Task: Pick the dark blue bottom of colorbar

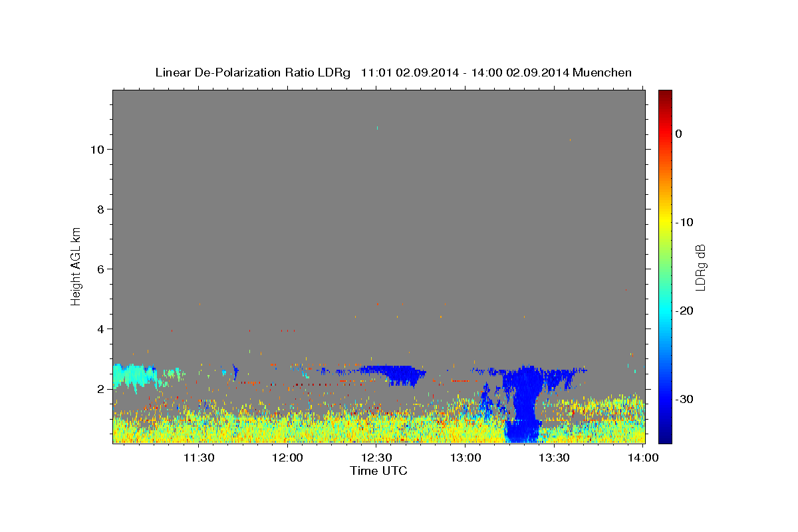Action: 665,438
